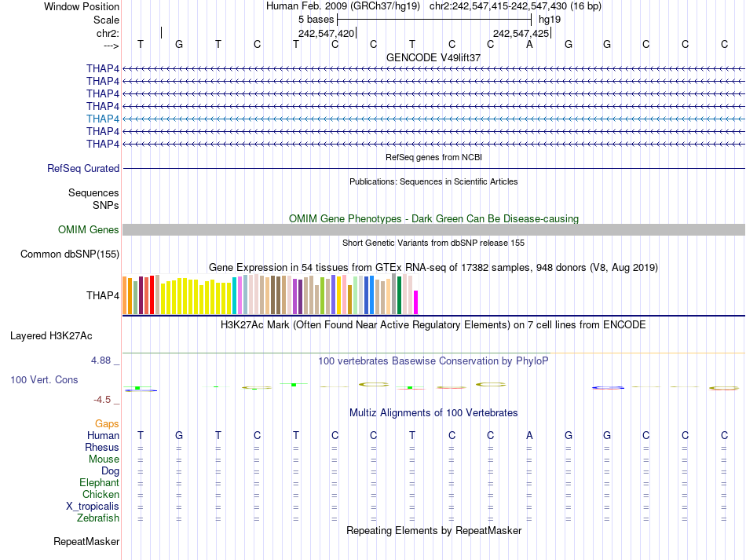Click the 'RefSeq genes from NCBI' title
Viewport: 746px width, 560px height.
click(x=434, y=157)
